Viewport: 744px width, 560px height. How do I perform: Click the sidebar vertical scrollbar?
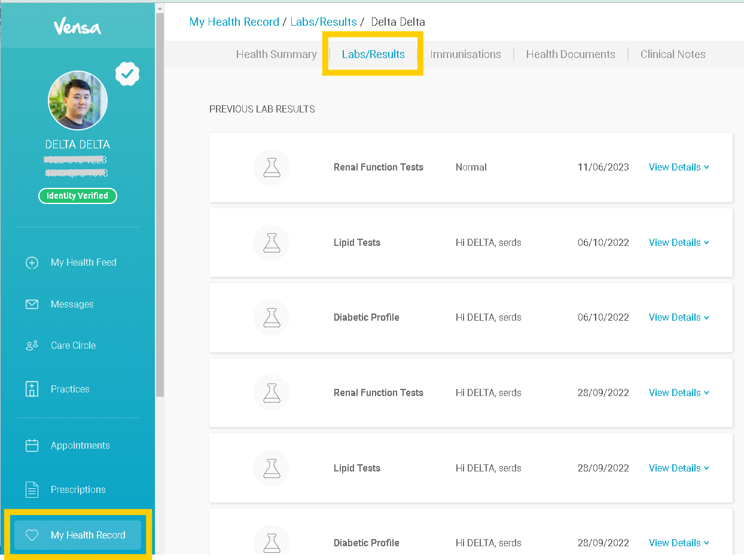tap(160, 203)
